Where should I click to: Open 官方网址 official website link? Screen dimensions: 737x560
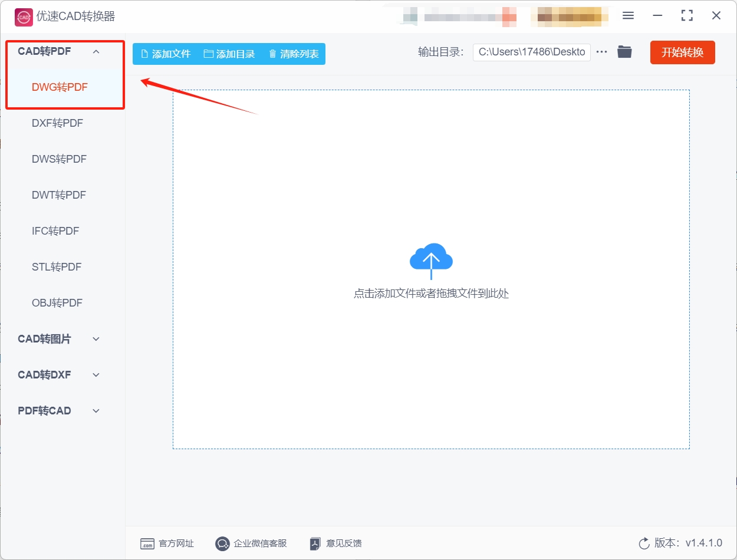146,543
